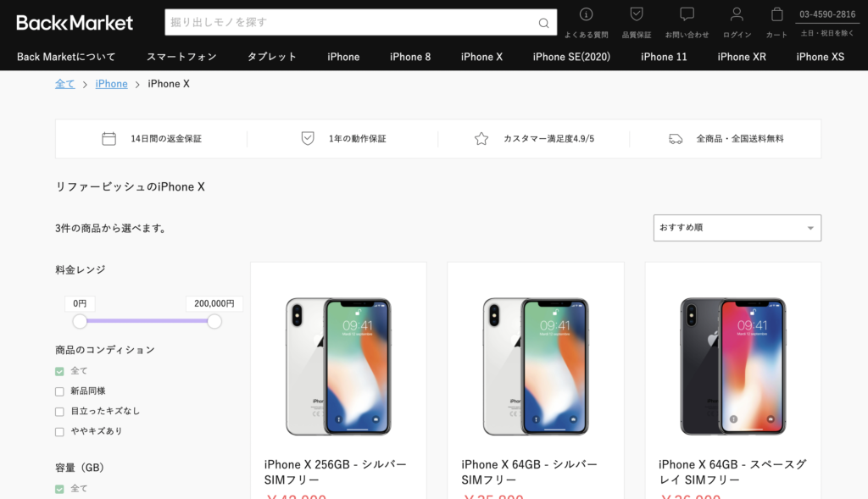Click the delivery truck icon for free shipping

(x=676, y=139)
